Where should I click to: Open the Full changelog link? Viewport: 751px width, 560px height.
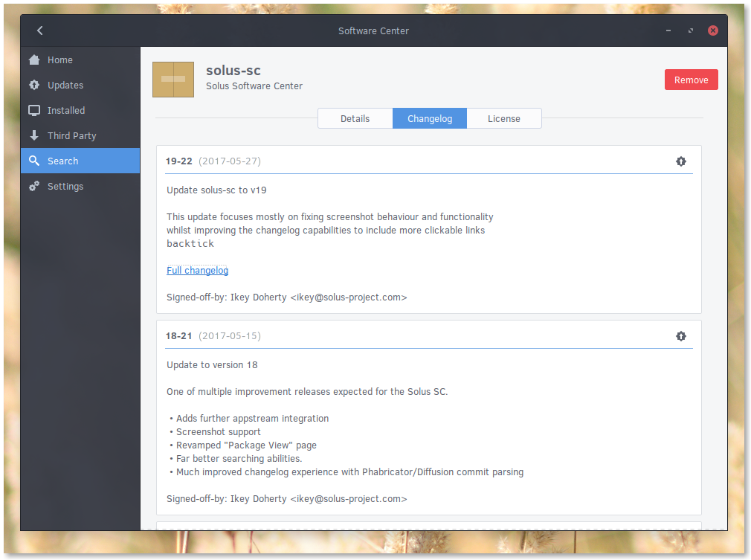click(x=197, y=270)
